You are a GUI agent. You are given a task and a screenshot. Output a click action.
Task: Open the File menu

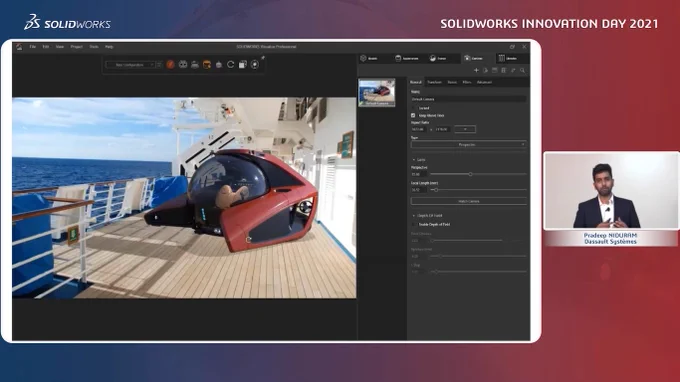(x=33, y=47)
